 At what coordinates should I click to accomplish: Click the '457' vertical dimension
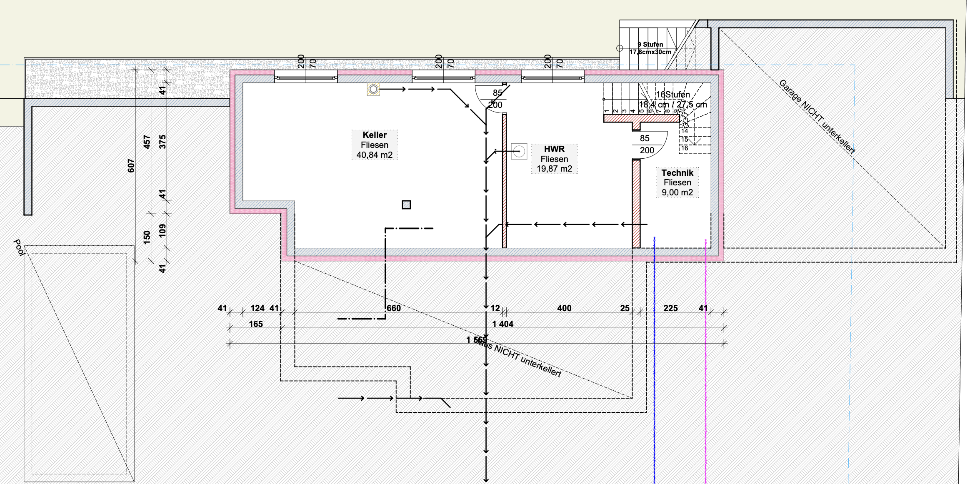click(147, 142)
